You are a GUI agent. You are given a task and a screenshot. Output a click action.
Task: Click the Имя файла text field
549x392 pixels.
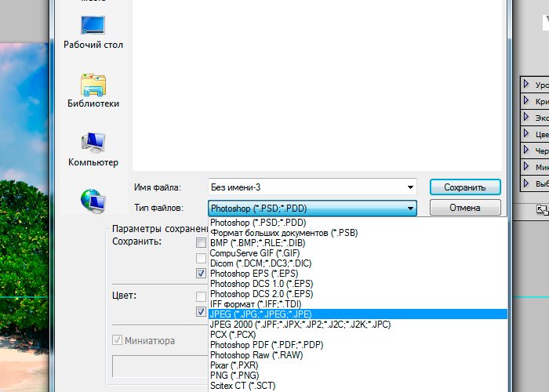point(306,187)
